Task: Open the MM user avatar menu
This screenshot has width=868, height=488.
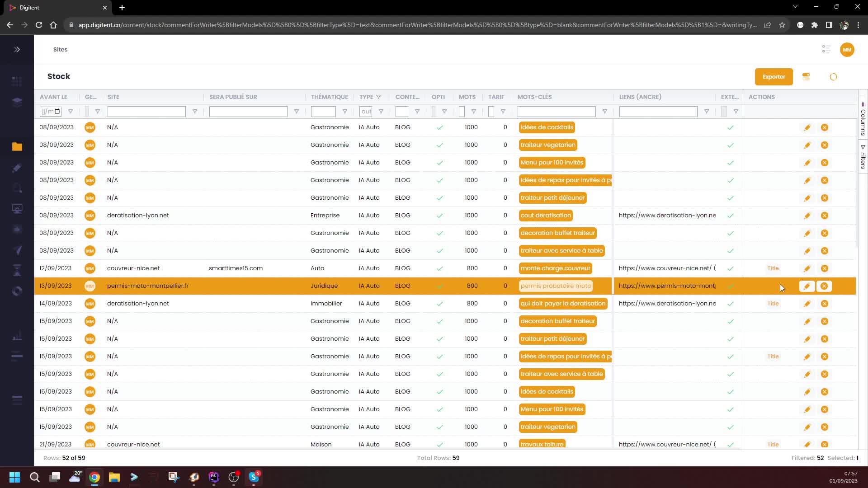Action: point(847,50)
